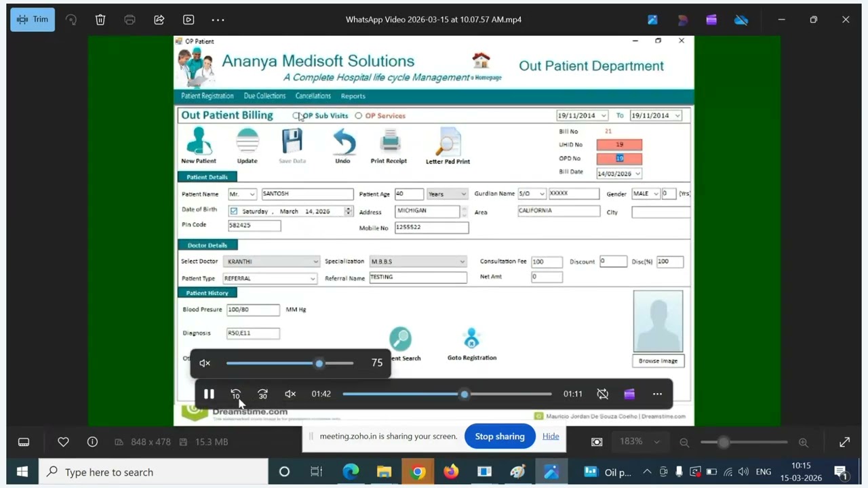This screenshot has width=868, height=488.
Task: Open the Specialization M.B.B.S dropdown
Action: click(x=462, y=262)
